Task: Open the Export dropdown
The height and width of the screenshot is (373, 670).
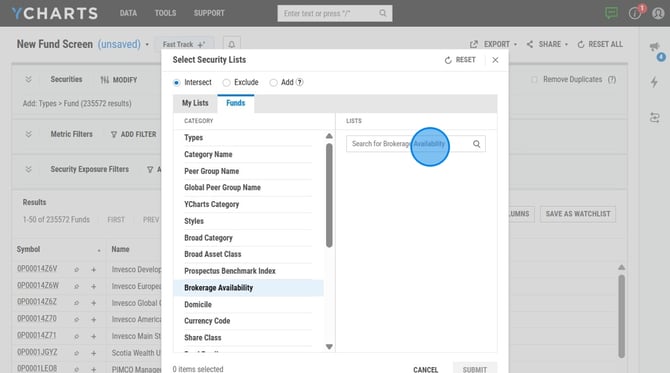Action: (x=515, y=44)
